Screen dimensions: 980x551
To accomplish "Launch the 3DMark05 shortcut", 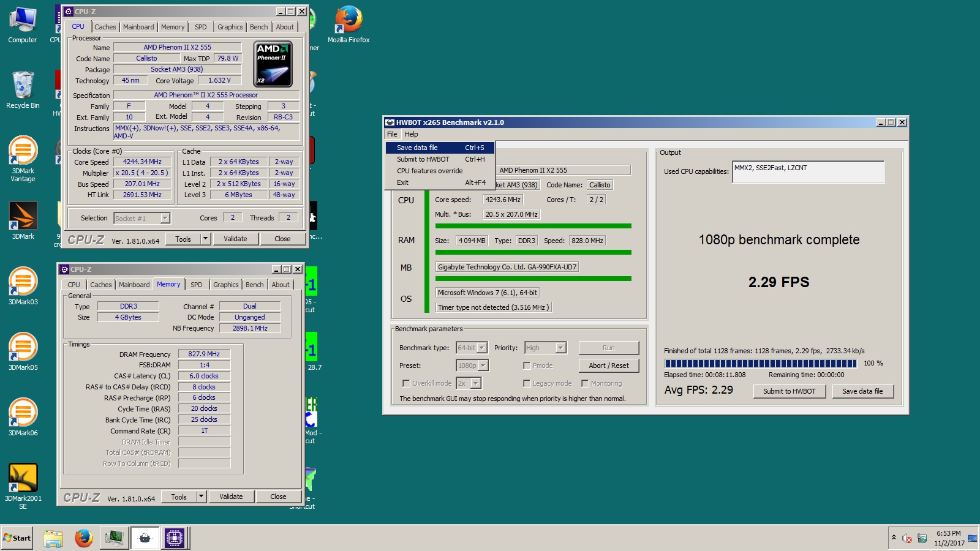I will [23, 351].
